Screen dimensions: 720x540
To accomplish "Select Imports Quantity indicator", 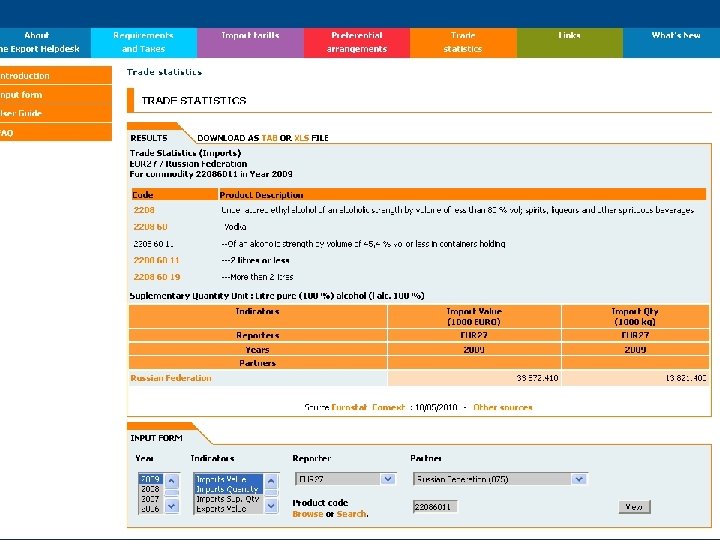I will point(228,489).
